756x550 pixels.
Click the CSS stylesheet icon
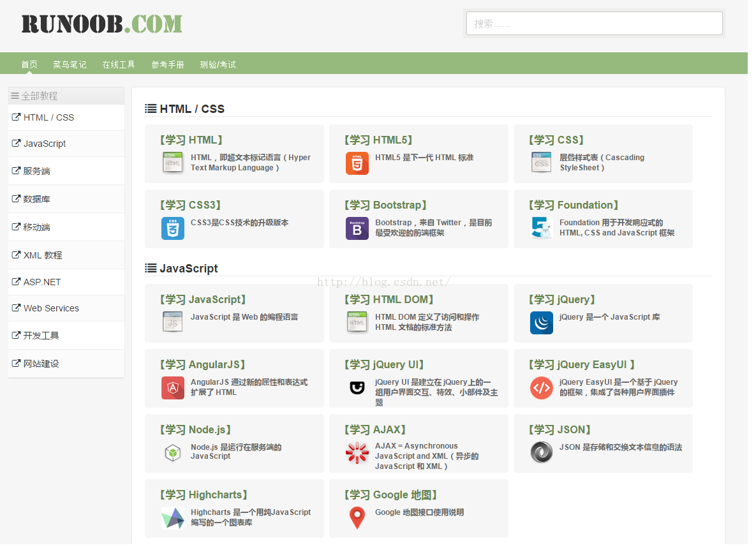pos(547,165)
